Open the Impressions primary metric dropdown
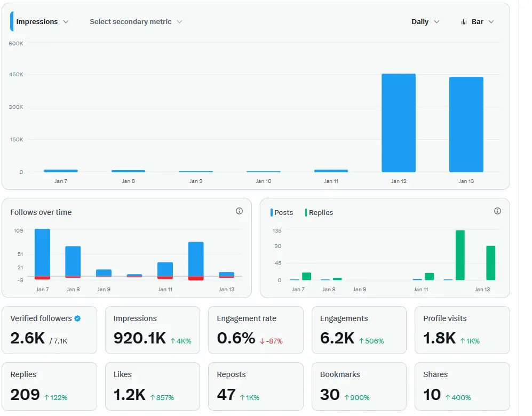The image size is (532, 416). 42,22
